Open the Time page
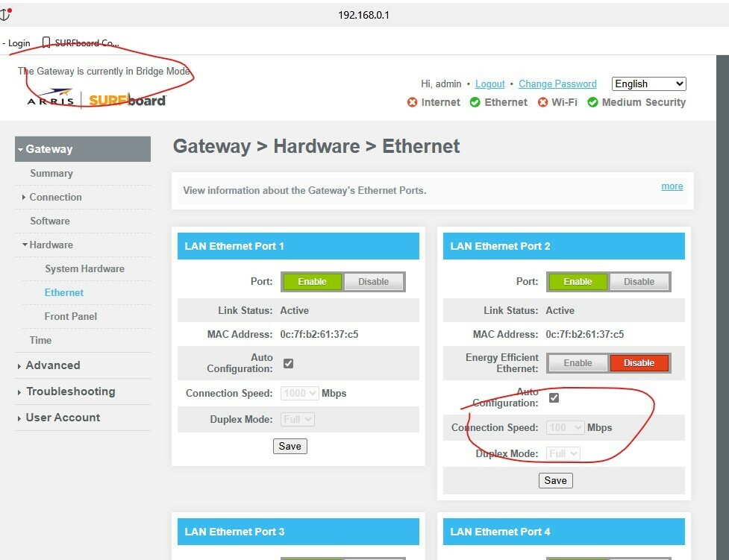 click(40, 340)
